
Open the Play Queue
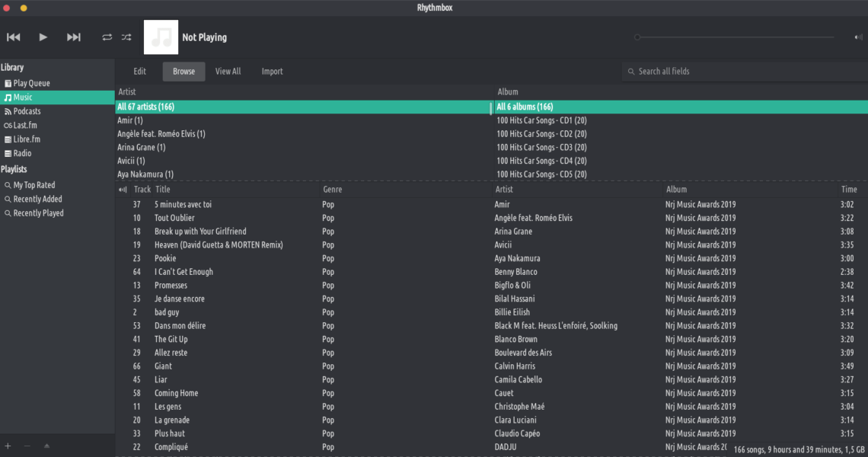pyautogui.click(x=31, y=83)
